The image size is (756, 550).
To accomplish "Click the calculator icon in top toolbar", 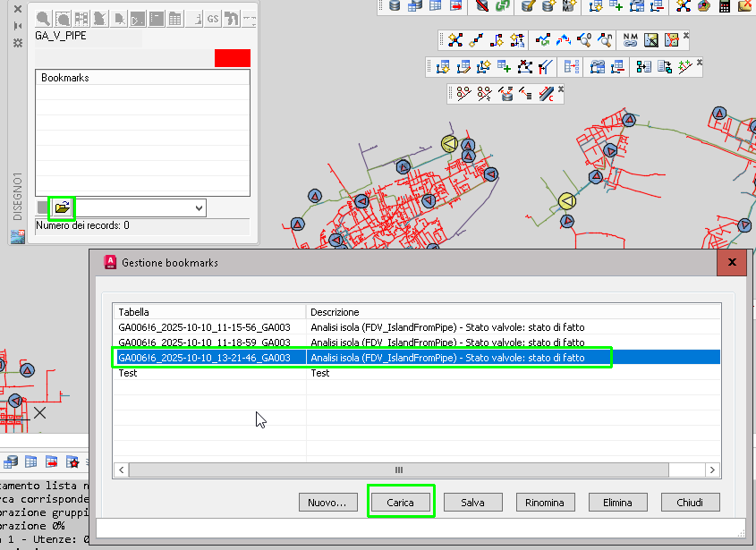I will point(724,5).
